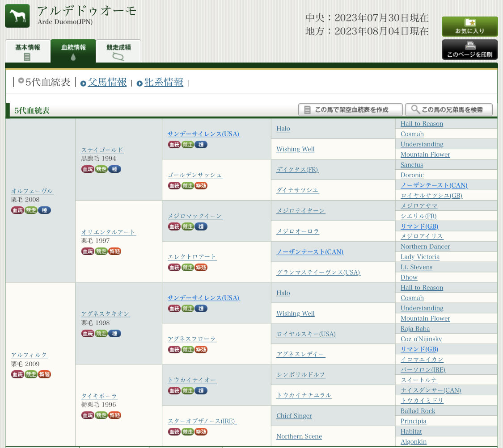Screen dimensions: 503x448
Task: Click the 種 badge under トウカイテイオー
Action: tap(201, 391)
